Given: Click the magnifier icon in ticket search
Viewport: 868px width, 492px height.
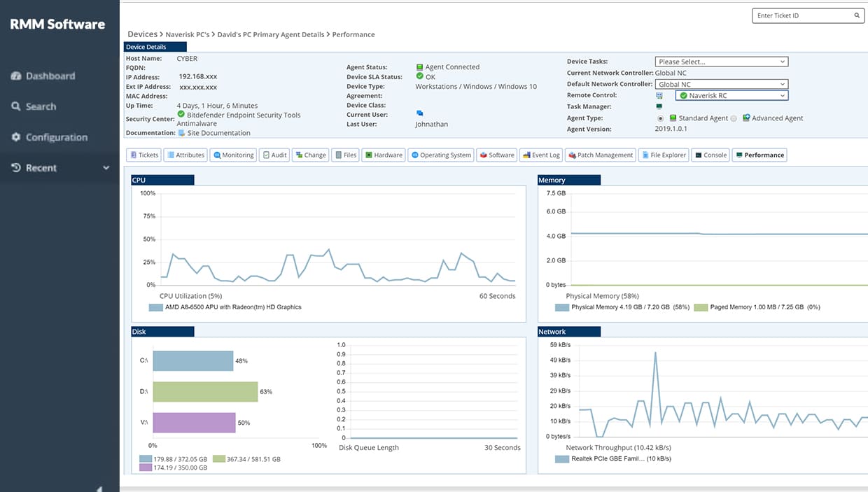Looking at the screenshot, I should (857, 15).
